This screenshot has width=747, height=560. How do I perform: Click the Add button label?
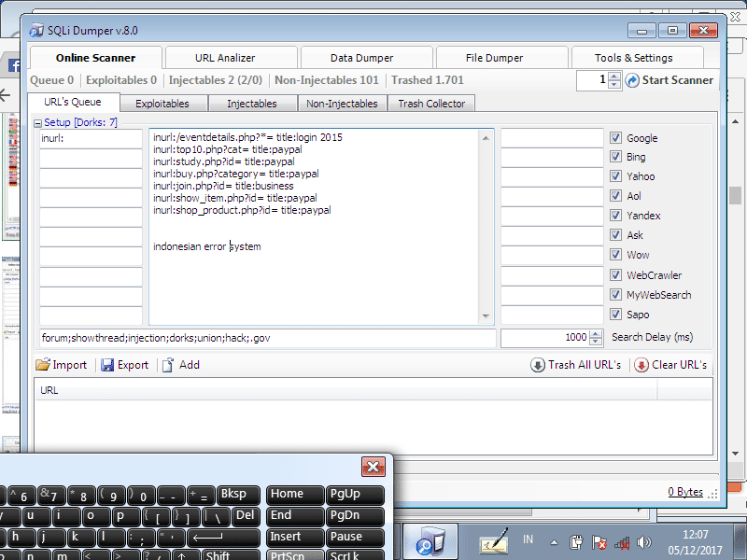coord(190,365)
